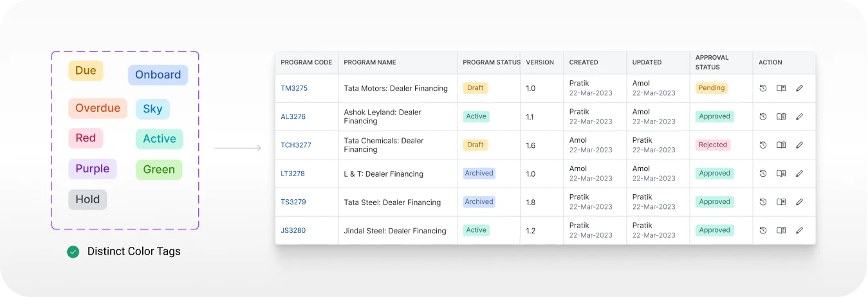
Task: Click the Pending approval status tag
Action: (712, 88)
